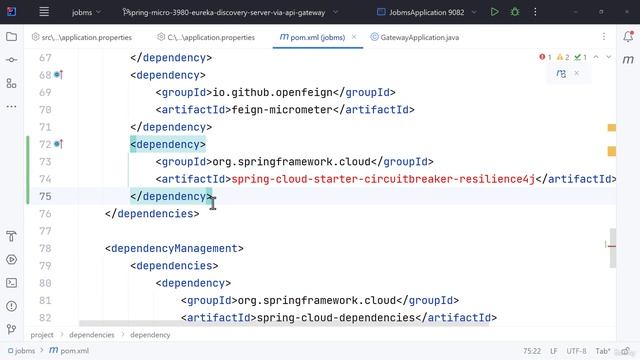Image resolution: width=640 pixels, height=360 pixels.
Task: Click the feign-micrometer artifactId text
Action: (x=282, y=110)
